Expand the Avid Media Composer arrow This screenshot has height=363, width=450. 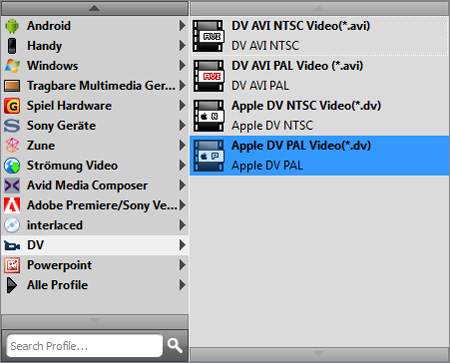tap(182, 185)
